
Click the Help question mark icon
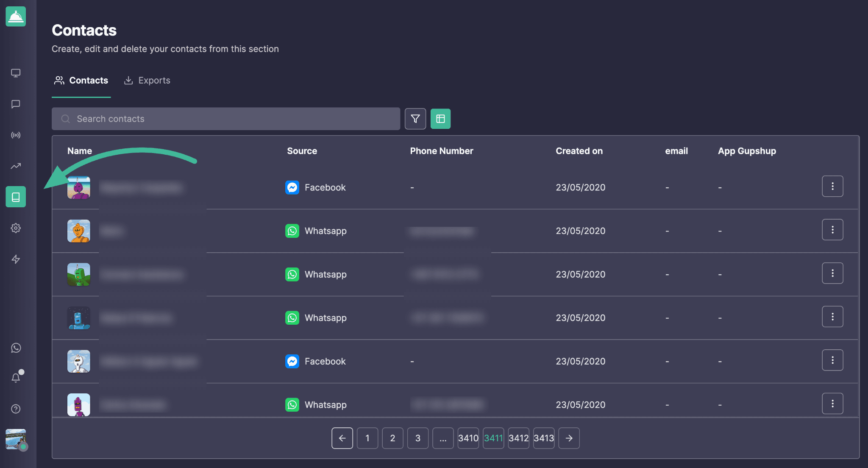point(16,409)
